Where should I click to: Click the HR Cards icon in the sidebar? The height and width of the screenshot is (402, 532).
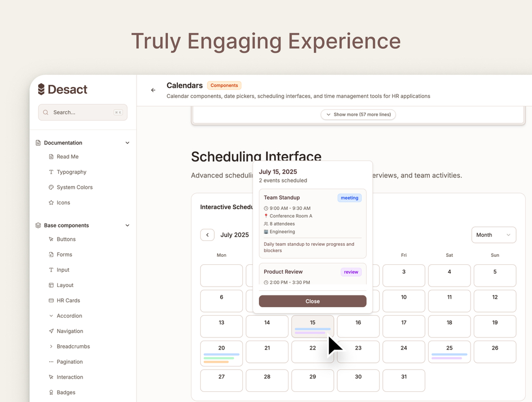point(51,301)
